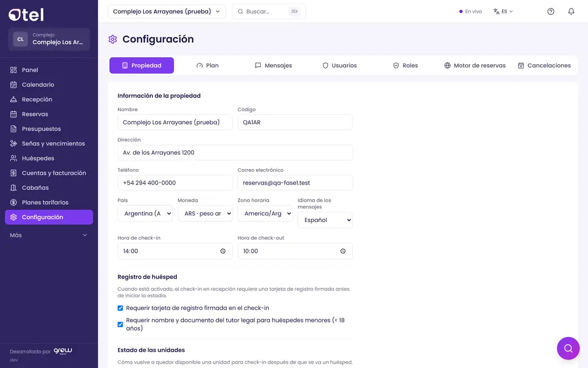Open Panel from the sidebar

(x=49, y=70)
